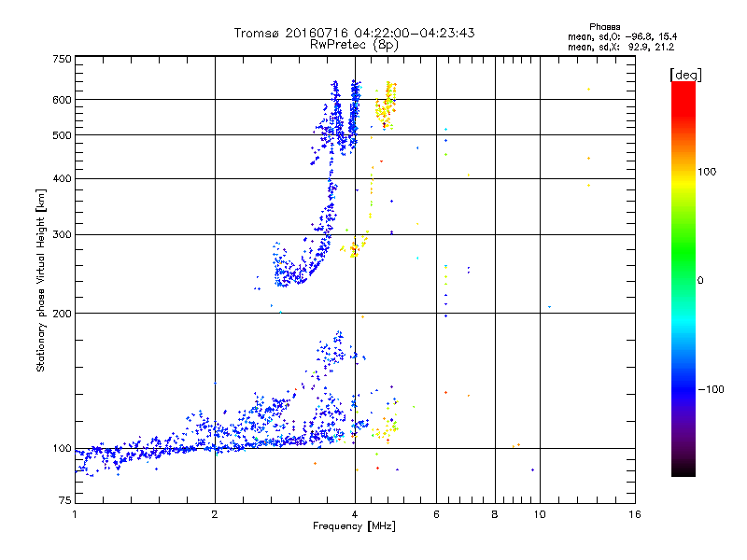This screenshot has width=747, height=560.
Task: Click the x-axis '6' tick label
Action: pyautogui.click(x=436, y=514)
